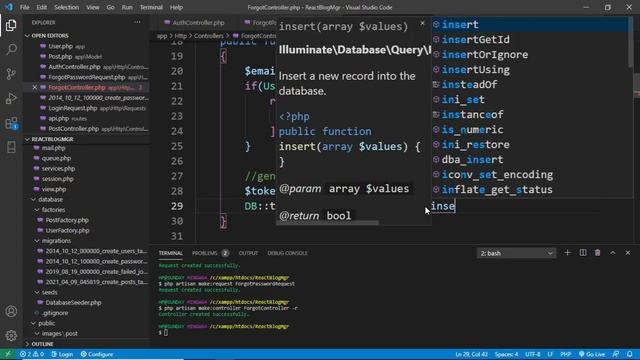This screenshot has width=640, height=360.
Task: Select the insertUsing suggestion
Action: coord(530,70)
